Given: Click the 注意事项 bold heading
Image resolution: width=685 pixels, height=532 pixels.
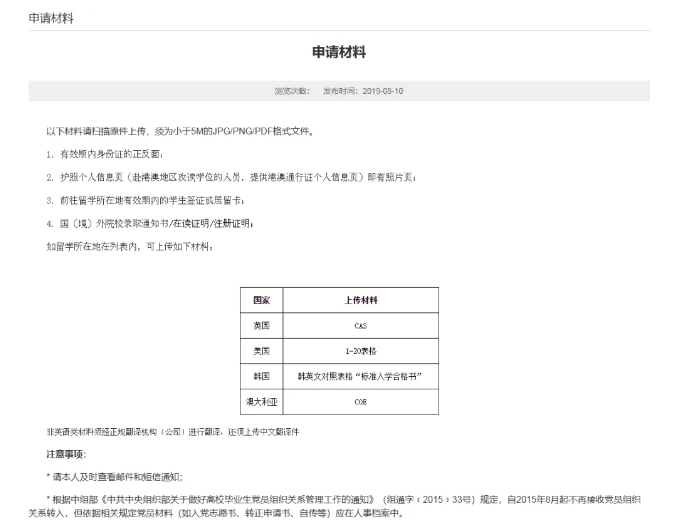Looking at the screenshot, I should (66, 454).
